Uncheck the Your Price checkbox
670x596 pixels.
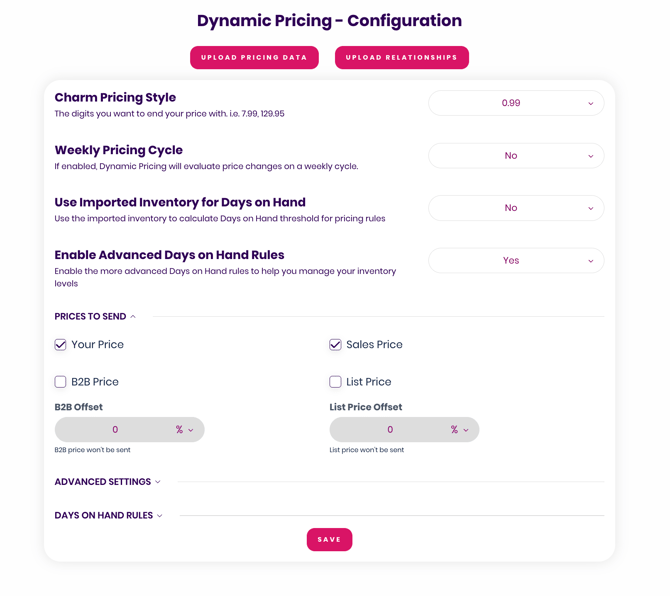(x=61, y=345)
